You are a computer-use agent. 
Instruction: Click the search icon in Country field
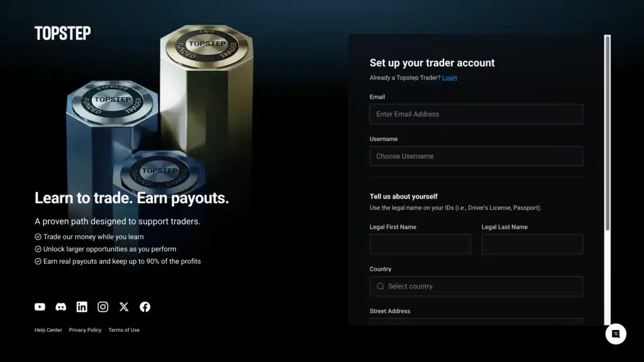tap(380, 287)
